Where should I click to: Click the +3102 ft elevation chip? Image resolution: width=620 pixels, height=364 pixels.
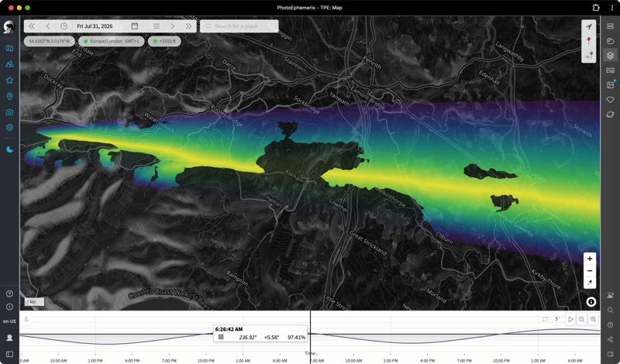[164, 41]
